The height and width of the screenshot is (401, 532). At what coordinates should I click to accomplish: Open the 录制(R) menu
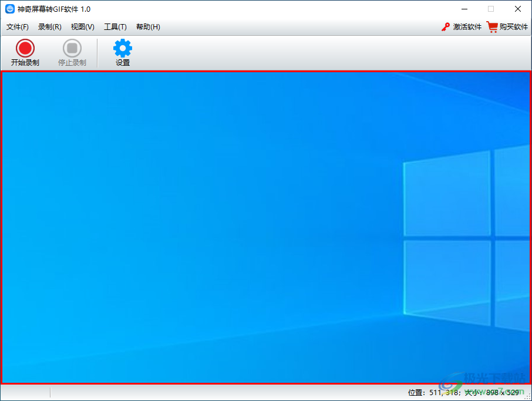point(50,27)
